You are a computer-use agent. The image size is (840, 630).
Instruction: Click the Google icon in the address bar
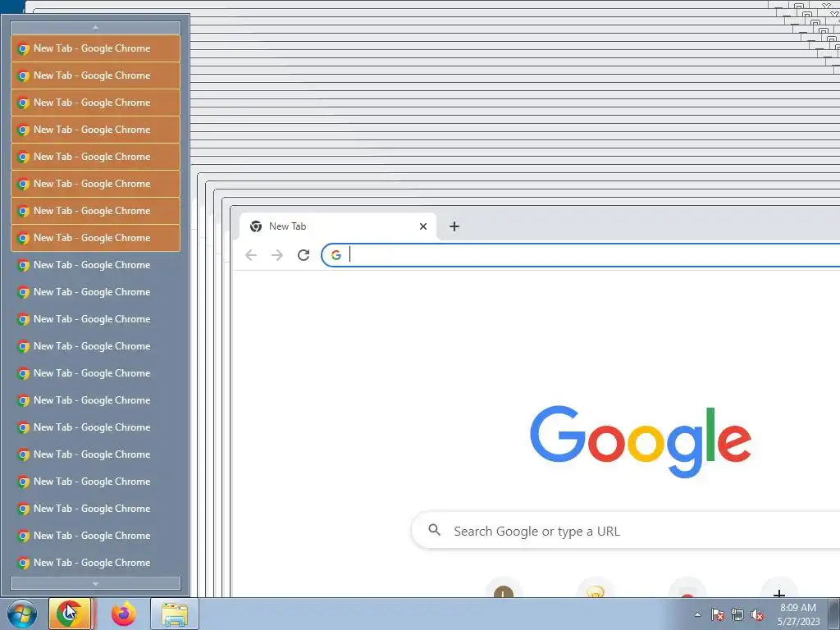click(x=336, y=255)
